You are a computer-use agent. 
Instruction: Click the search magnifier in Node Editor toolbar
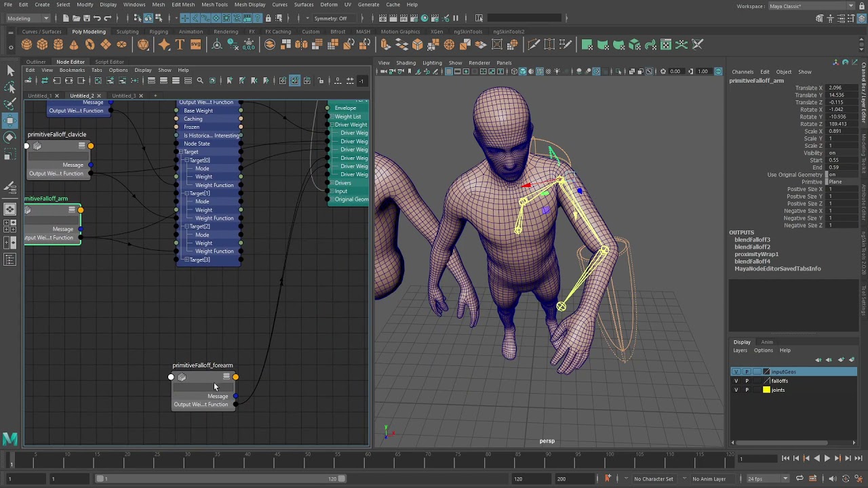(x=200, y=81)
